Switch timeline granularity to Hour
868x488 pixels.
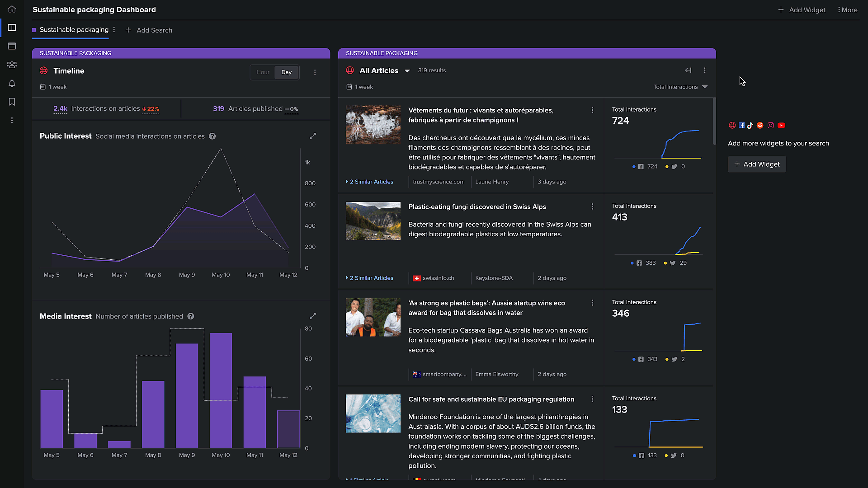pos(263,72)
